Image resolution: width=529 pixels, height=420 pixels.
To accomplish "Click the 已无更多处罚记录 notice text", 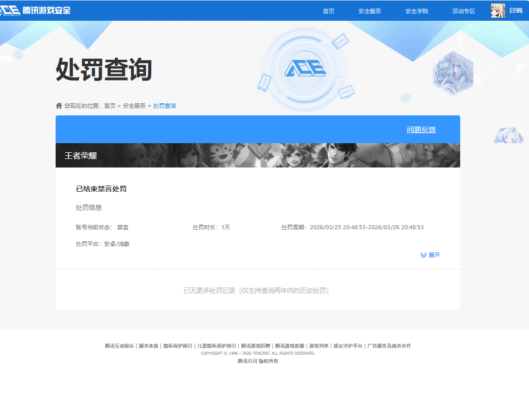I will [256, 290].
